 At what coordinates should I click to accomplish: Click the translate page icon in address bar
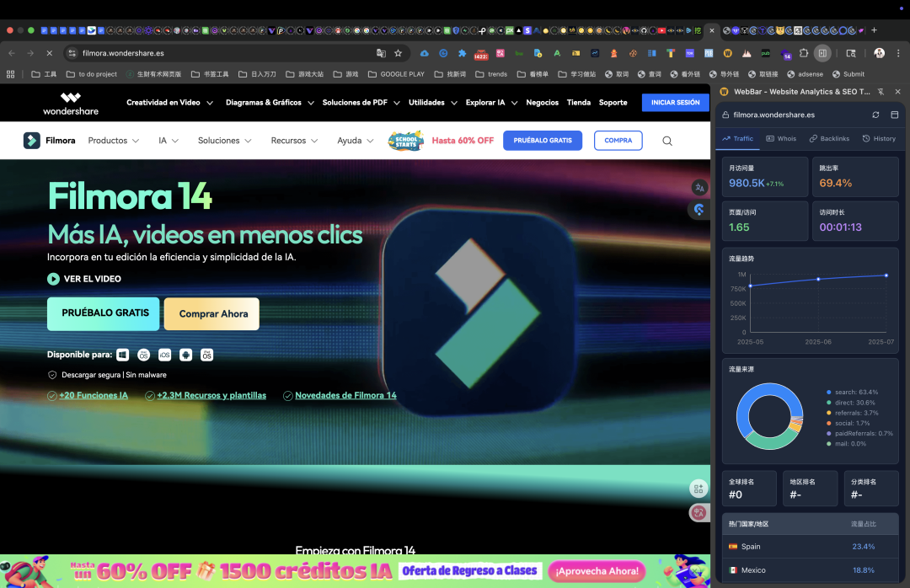(382, 53)
